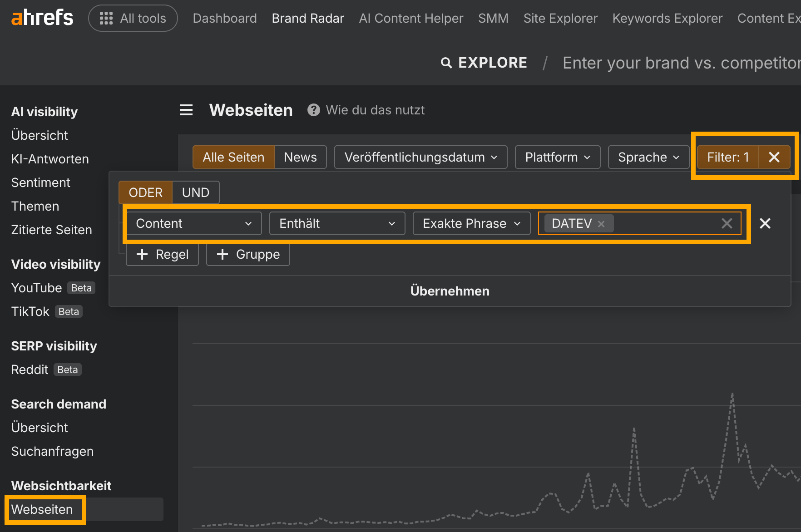Open the Plattform dropdown

(558, 157)
